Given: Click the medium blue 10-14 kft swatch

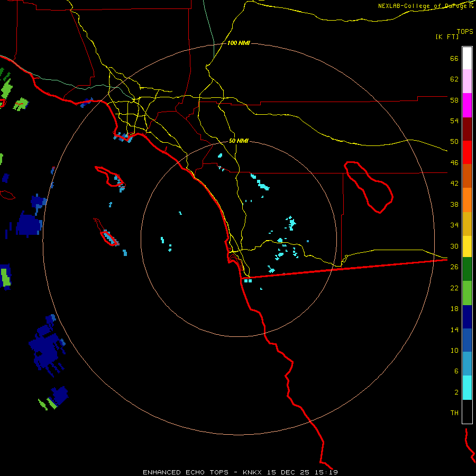Looking at the screenshot, I should tap(467, 340).
